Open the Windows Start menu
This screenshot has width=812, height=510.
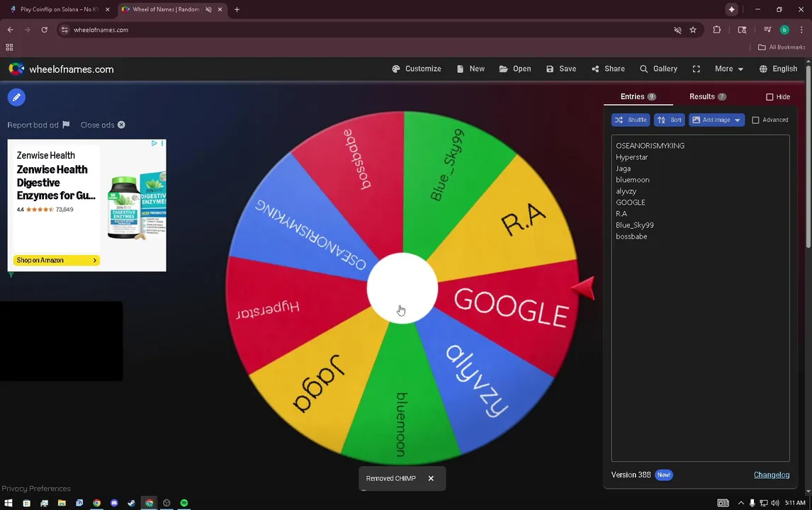click(x=9, y=503)
